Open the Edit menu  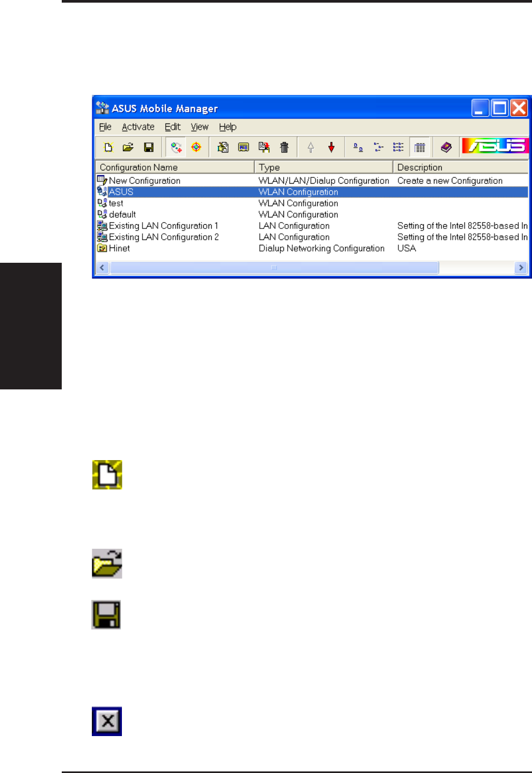pyautogui.click(x=173, y=127)
